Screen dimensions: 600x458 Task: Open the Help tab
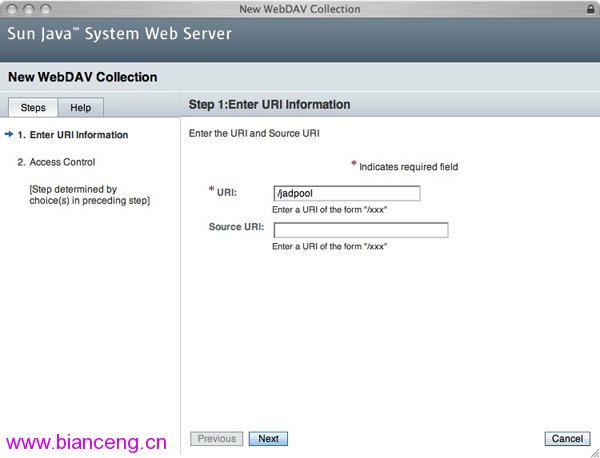pyautogui.click(x=80, y=108)
